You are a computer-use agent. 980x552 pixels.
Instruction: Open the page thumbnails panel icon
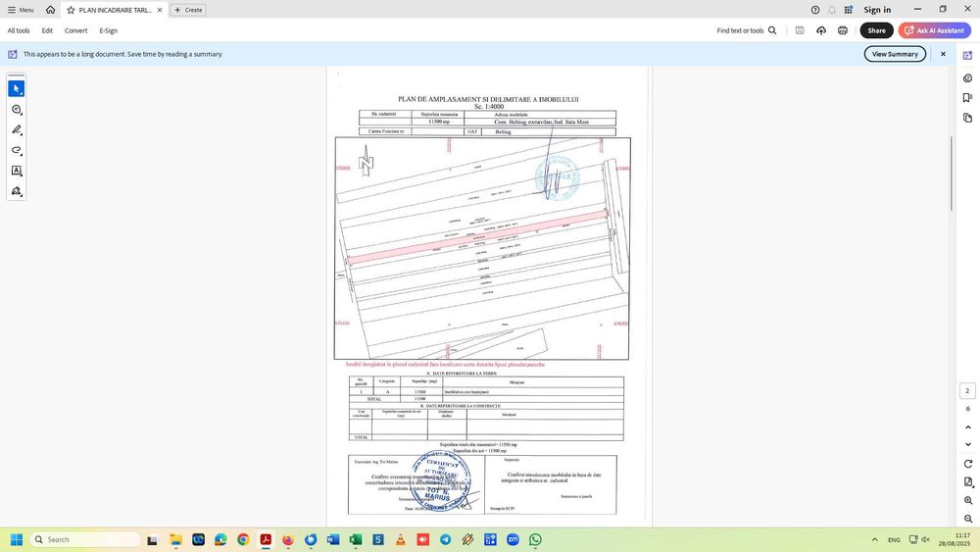coord(967,118)
